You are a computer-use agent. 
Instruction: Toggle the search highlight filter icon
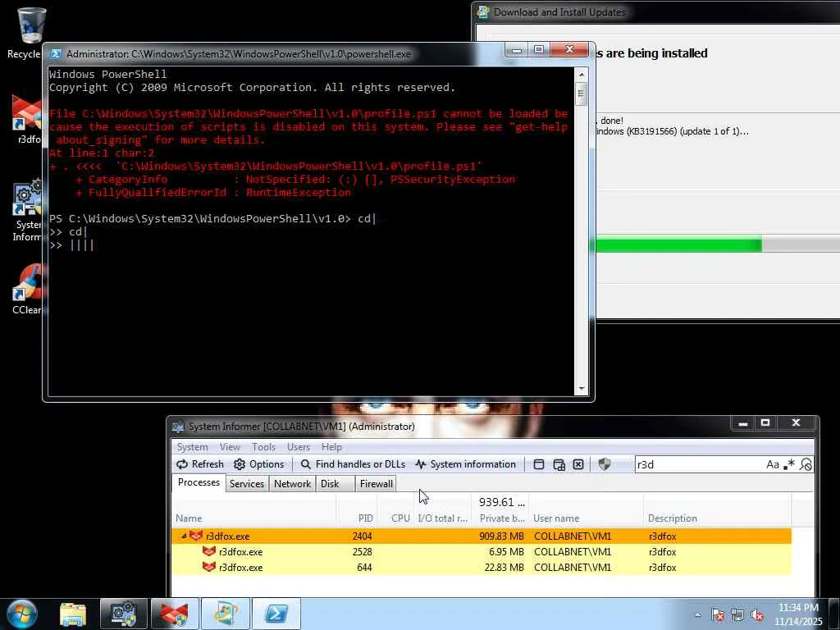(x=806, y=464)
